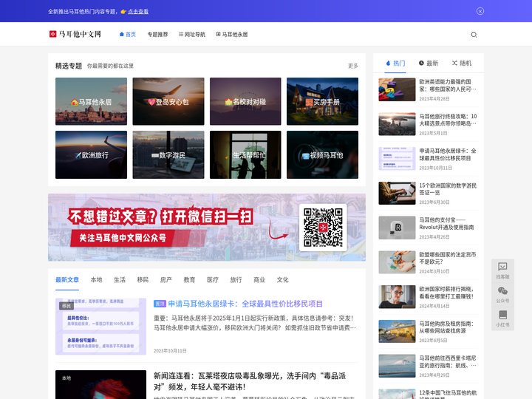This screenshot has width=532, height=399.
Task: Open sidebar article 欧盟哪些国家的法定货币
Action: [x=448, y=258]
